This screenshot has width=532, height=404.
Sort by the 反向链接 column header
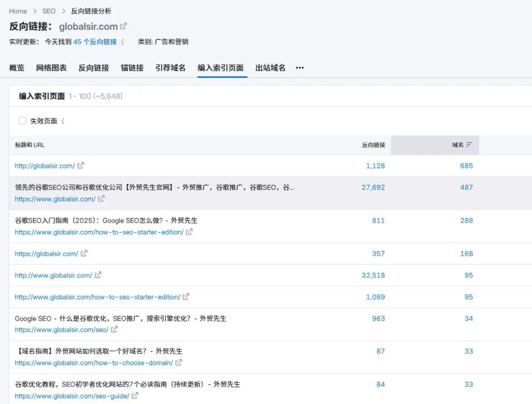[x=373, y=145]
